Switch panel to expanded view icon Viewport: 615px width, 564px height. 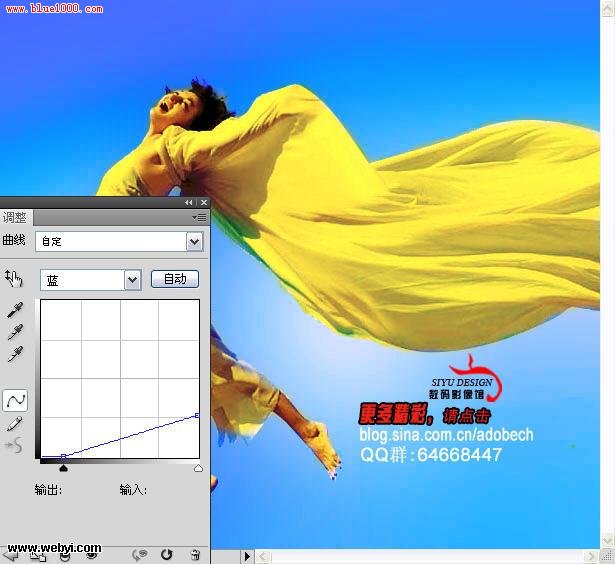click(x=38, y=556)
